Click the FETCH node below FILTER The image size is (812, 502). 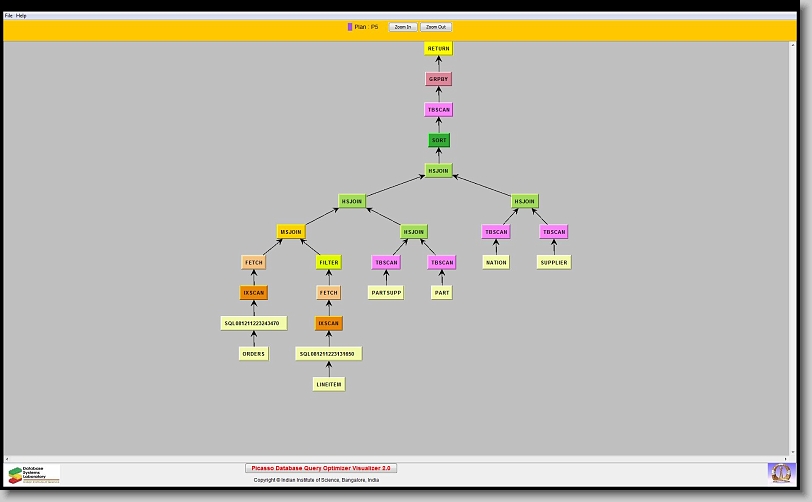329,293
